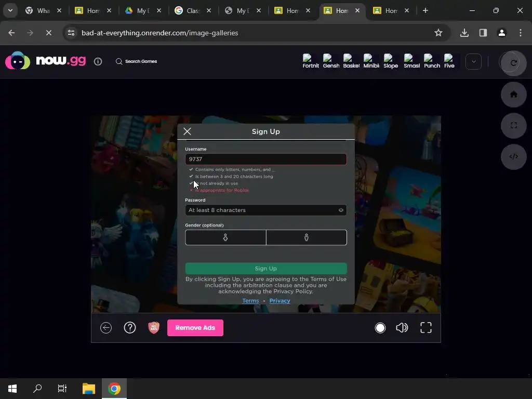The width and height of the screenshot is (532, 399).
Task: Switch to the Google Class tab
Action: pyautogui.click(x=192, y=10)
